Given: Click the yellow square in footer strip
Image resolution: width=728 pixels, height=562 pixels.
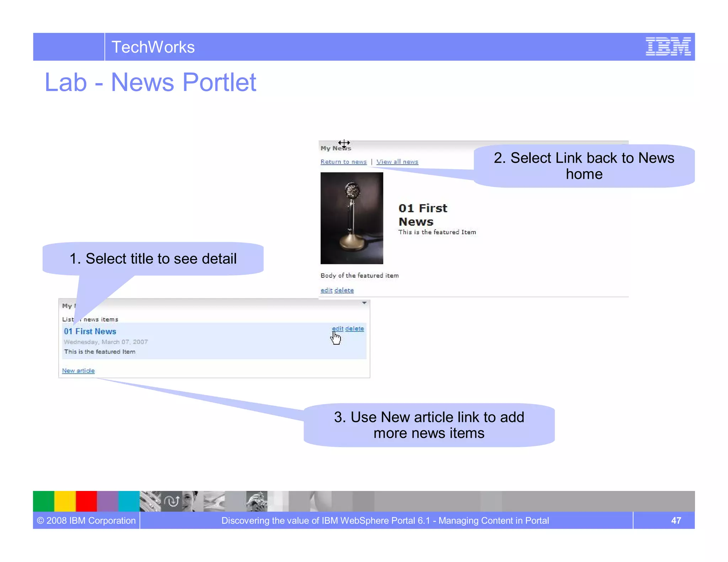Looking at the screenshot, I should tap(65, 501).
